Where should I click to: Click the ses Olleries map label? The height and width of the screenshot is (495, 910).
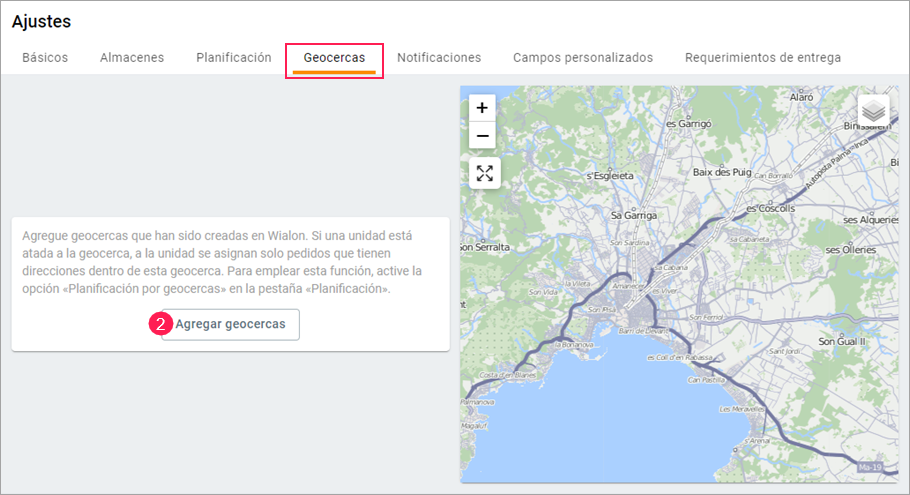click(x=851, y=250)
